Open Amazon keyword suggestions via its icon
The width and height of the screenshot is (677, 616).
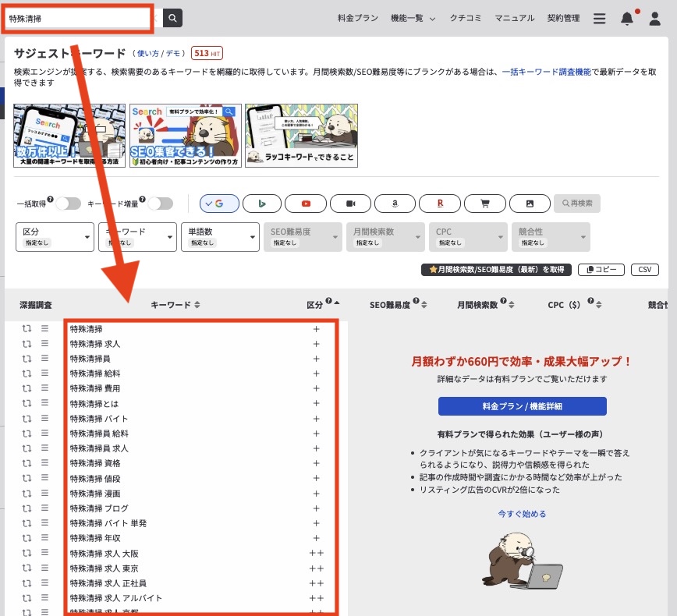point(395,203)
